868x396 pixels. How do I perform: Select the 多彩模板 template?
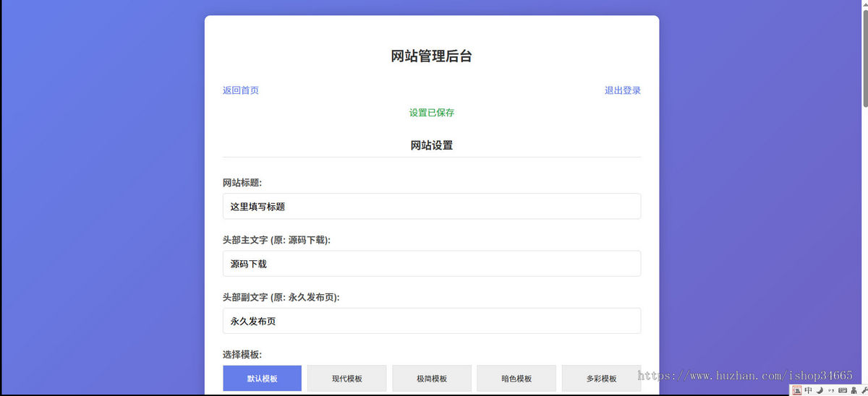601,378
